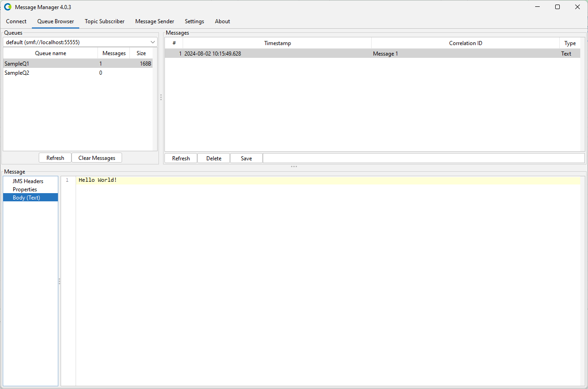Click the # column header
Viewport: 588px width, 389px height.
[x=174, y=43]
